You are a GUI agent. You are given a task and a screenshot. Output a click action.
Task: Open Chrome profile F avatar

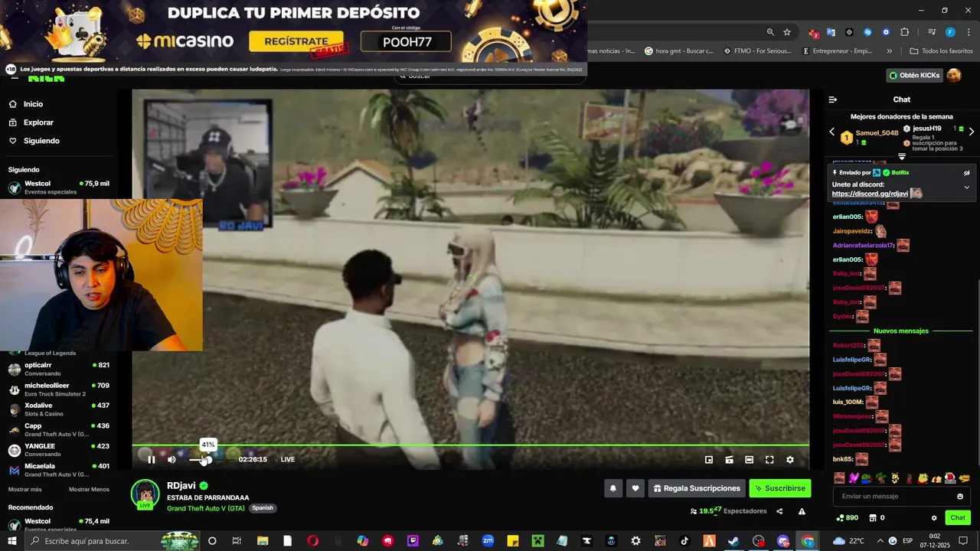click(950, 32)
